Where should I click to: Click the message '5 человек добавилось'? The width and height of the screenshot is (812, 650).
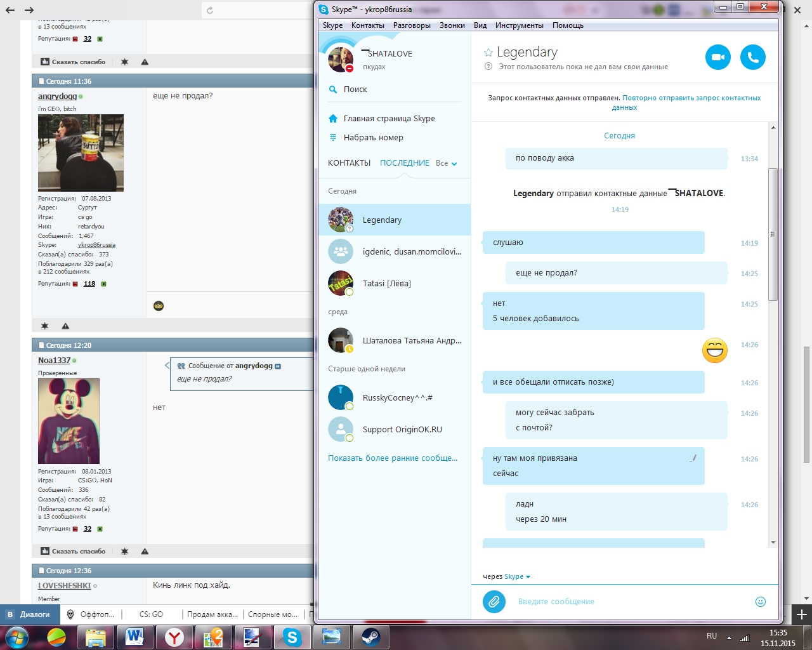click(536, 319)
